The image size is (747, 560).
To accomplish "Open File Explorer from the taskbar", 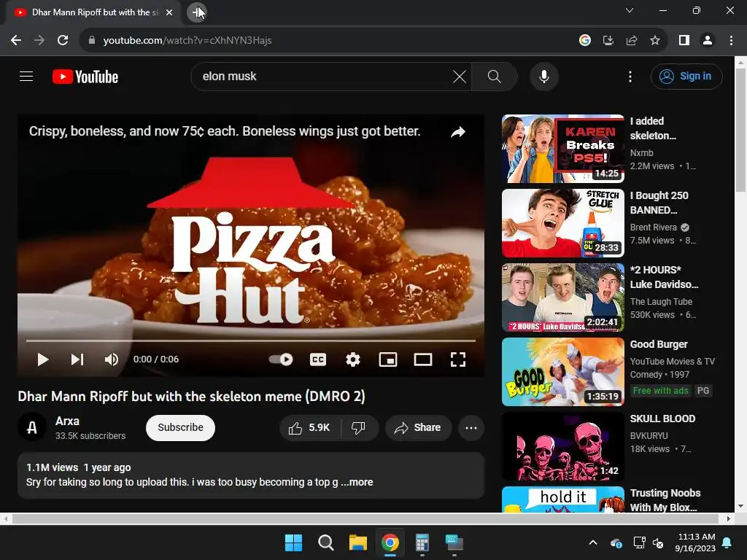I will pos(357,542).
